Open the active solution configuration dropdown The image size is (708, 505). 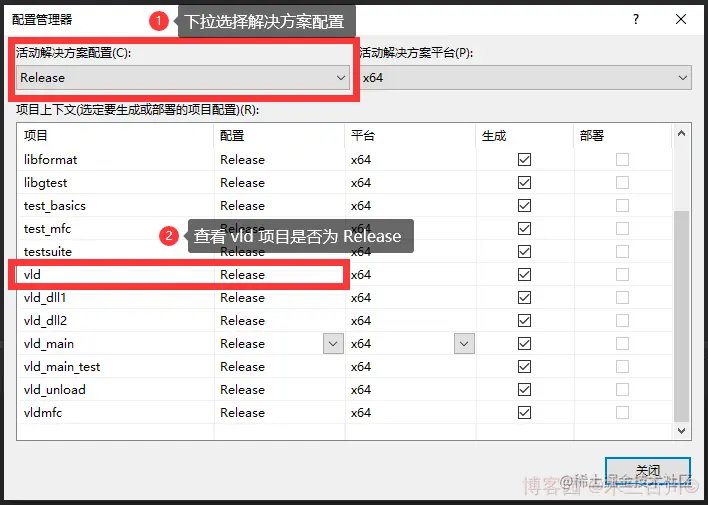183,78
